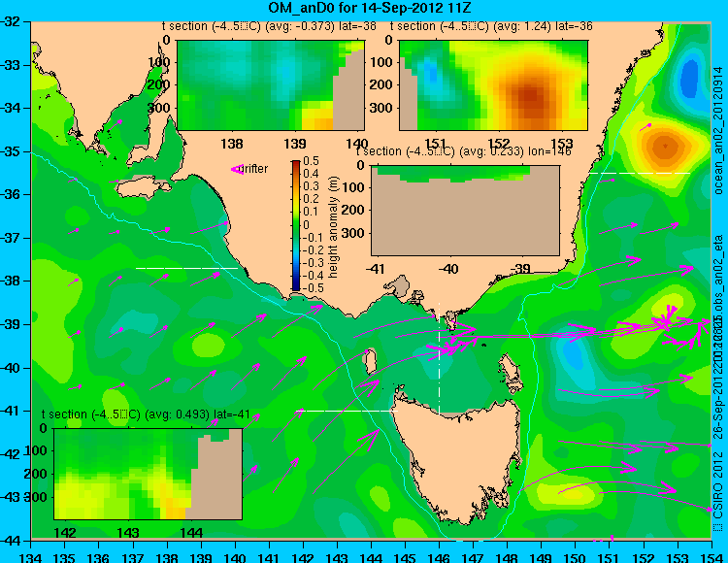728x563 pixels.
Task: Click the '145' longitude axis label
Action: click(x=405, y=557)
